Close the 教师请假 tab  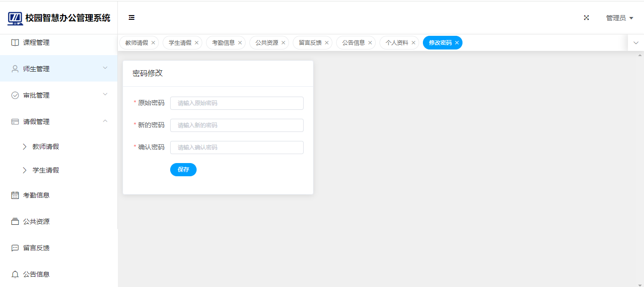[x=153, y=43]
